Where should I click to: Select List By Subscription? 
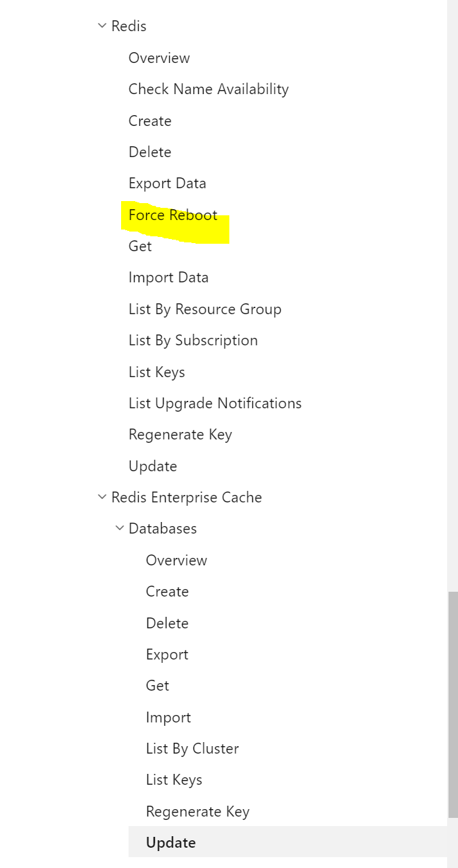tap(193, 340)
